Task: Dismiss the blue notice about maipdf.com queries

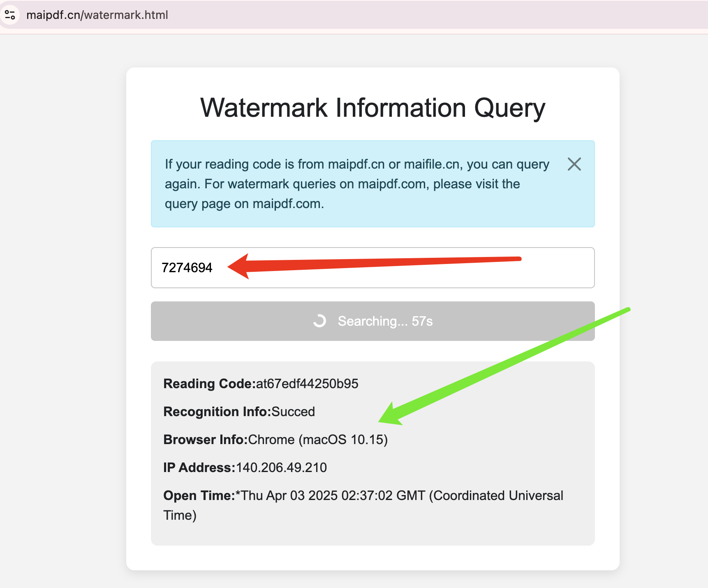Action: 574,164
